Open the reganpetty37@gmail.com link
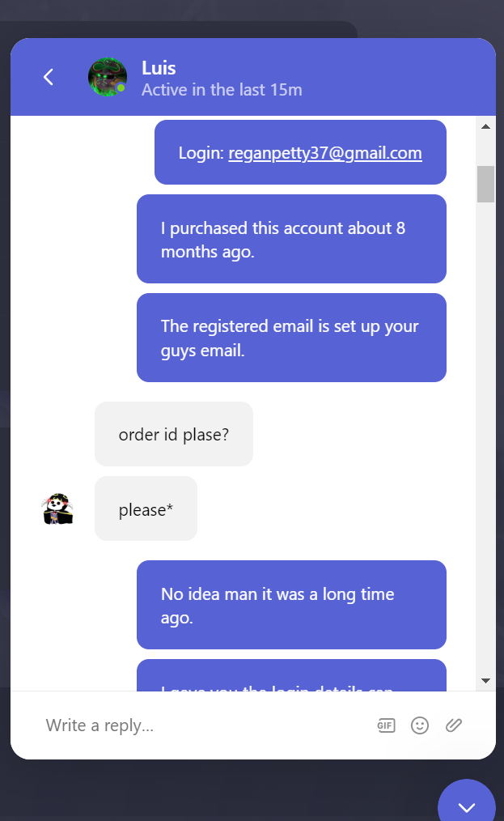 [x=325, y=153]
